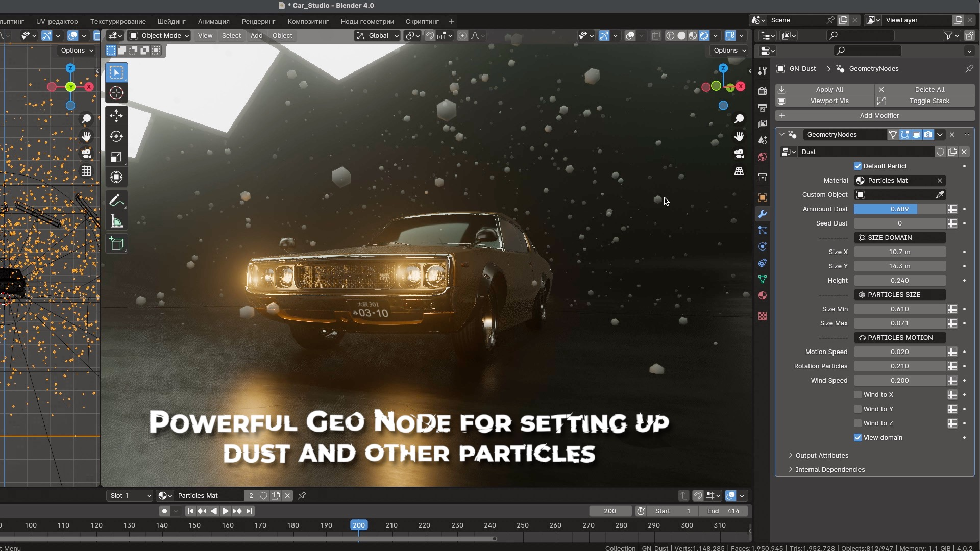Enable the Wind to X checkbox

coord(857,394)
